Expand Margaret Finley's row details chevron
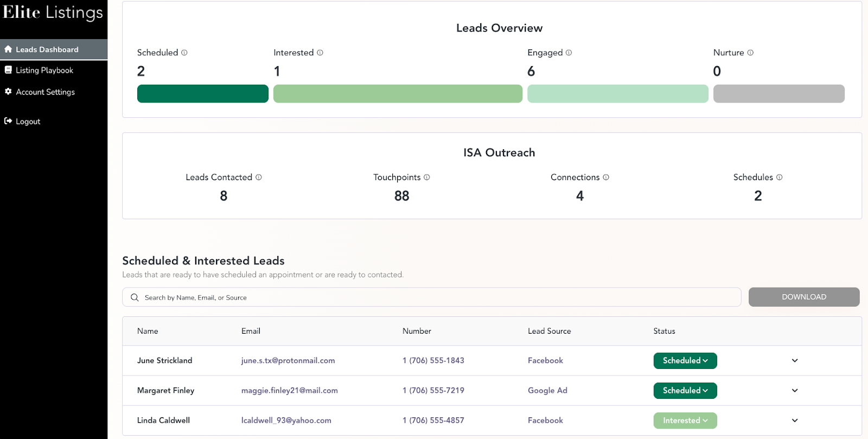The image size is (868, 439). tap(795, 391)
